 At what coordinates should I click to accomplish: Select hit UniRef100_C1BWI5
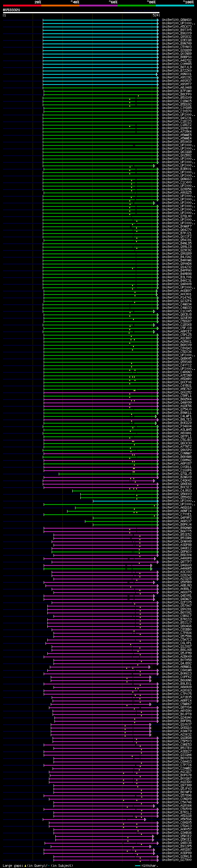click(176, 101)
